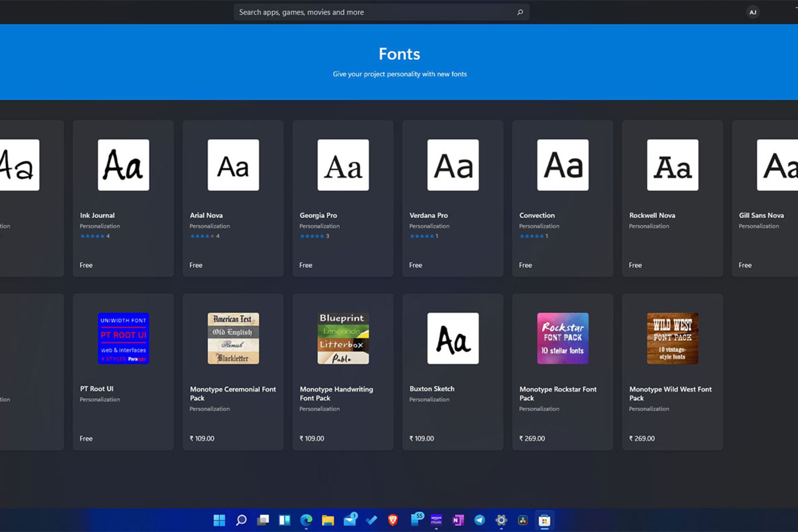Select the Verdana Pro font thumbnail

(x=453, y=165)
